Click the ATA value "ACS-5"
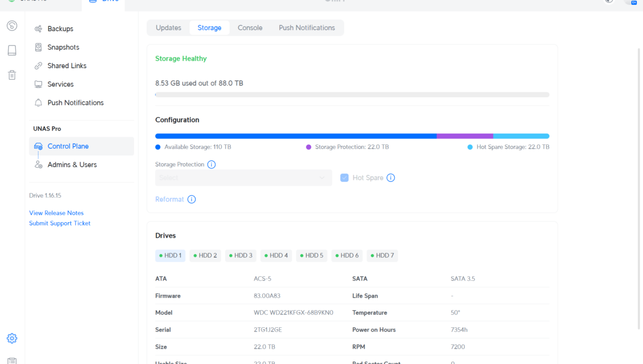Image resolution: width=643 pixels, height=364 pixels. [x=263, y=279]
